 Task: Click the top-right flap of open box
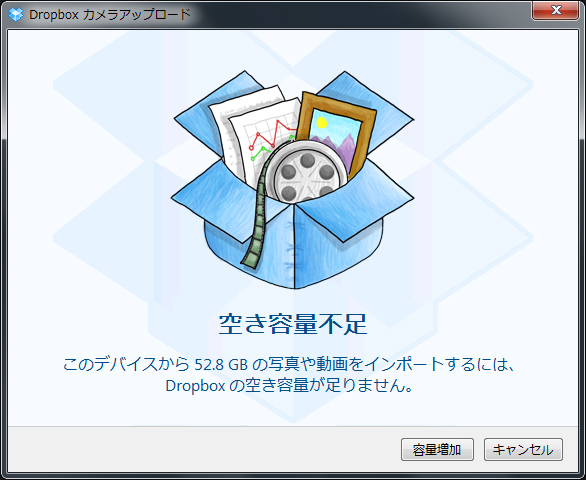pyautogui.click(x=370, y=108)
